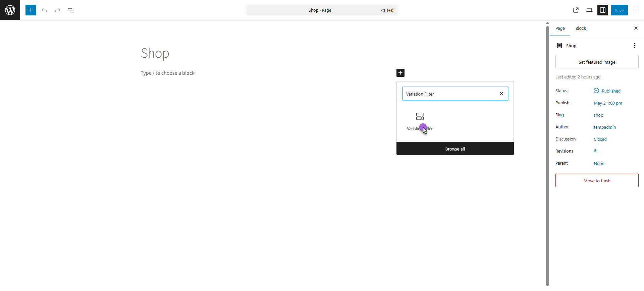644x291 pixels.
Task: Clear the block search field
Action: tap(501, 94)
